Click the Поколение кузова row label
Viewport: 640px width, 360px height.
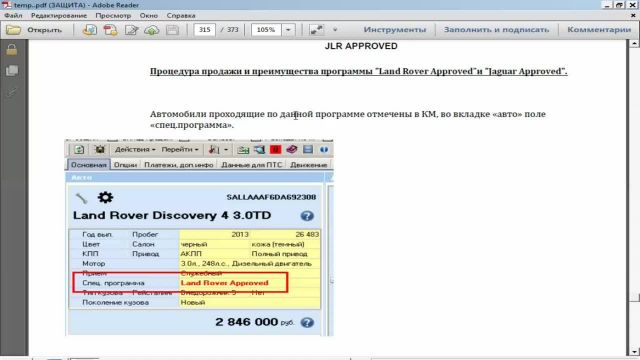116,302
